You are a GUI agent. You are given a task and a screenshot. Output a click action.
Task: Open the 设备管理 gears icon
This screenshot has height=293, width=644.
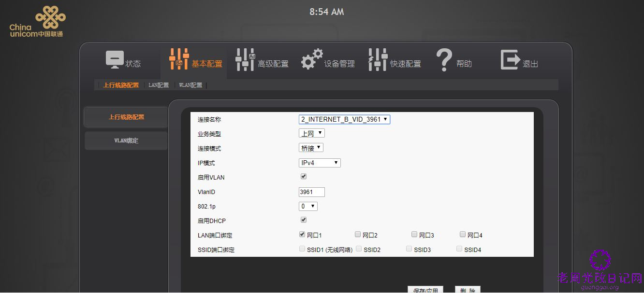(x=312, y=59)
